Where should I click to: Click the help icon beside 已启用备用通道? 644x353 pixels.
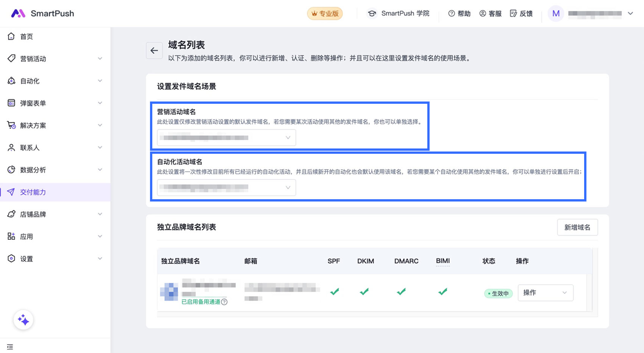224,302
